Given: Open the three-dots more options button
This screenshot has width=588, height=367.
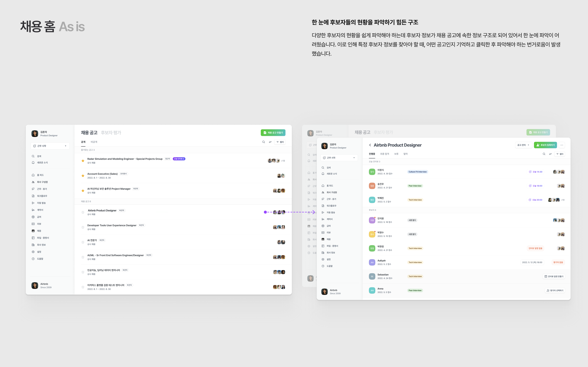Looking at the screenshot, I should click(x=562, y=145).
